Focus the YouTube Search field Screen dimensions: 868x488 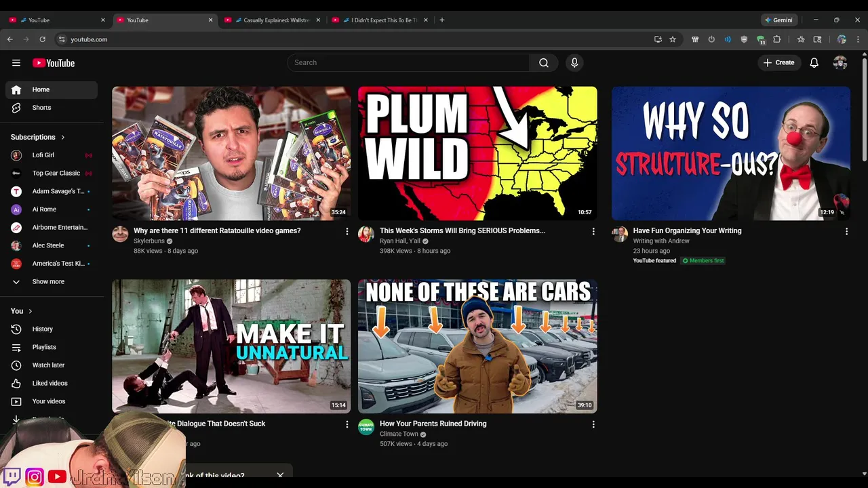click(x=408, y=63)
